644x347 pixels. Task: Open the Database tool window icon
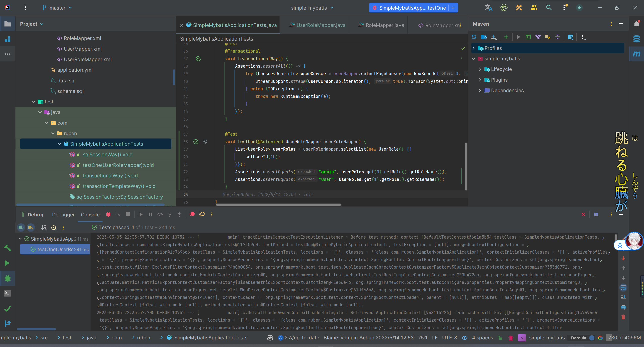point(636,39)
